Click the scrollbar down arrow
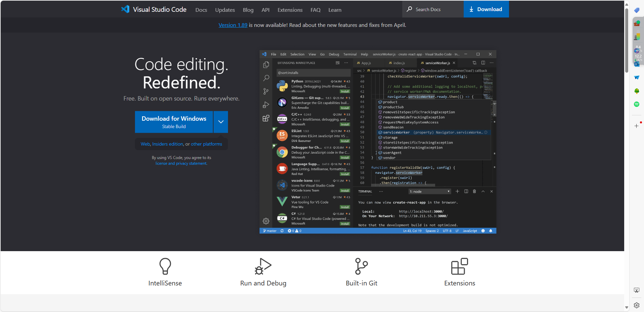Viewport: 644px width, 312px height. point(627,307)
